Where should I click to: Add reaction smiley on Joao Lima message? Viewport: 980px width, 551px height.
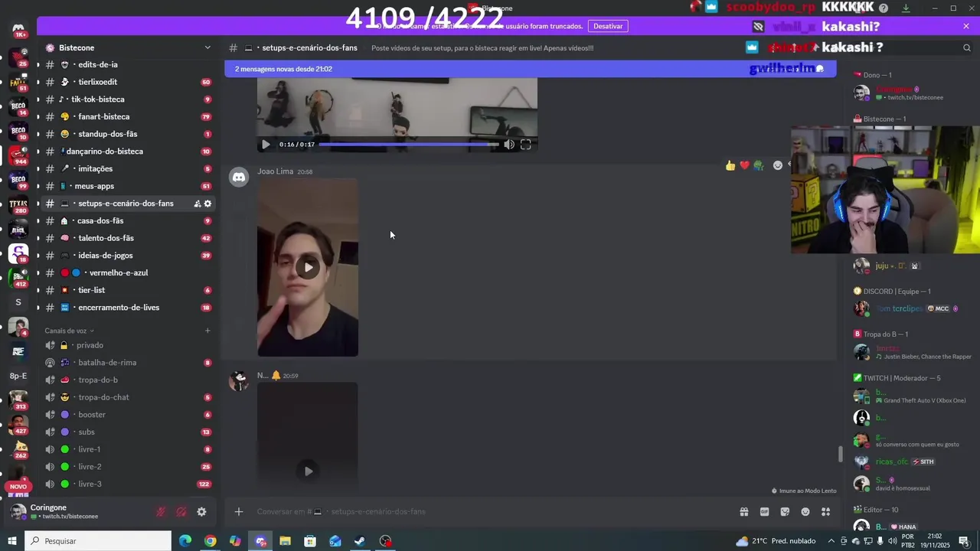(x=778, y=165)
